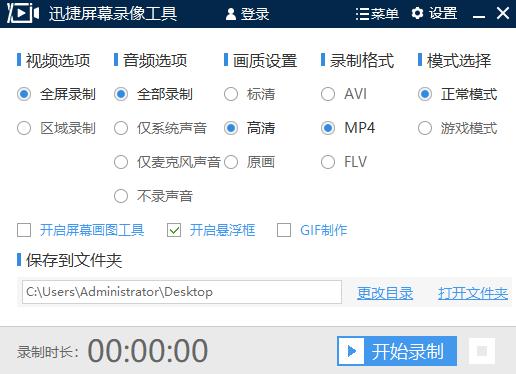Minimize the recorder window
The width and height of the screenshot is (516, 374).
479,16
